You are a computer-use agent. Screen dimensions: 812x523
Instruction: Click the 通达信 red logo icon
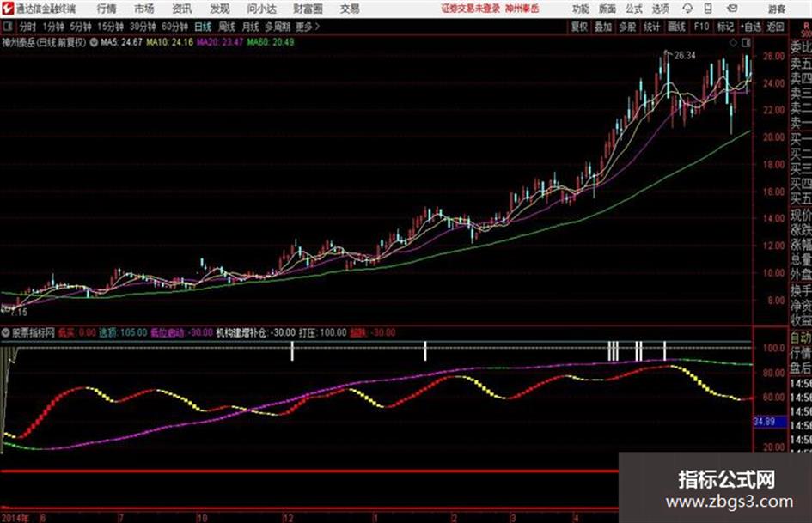coord(8,9)
